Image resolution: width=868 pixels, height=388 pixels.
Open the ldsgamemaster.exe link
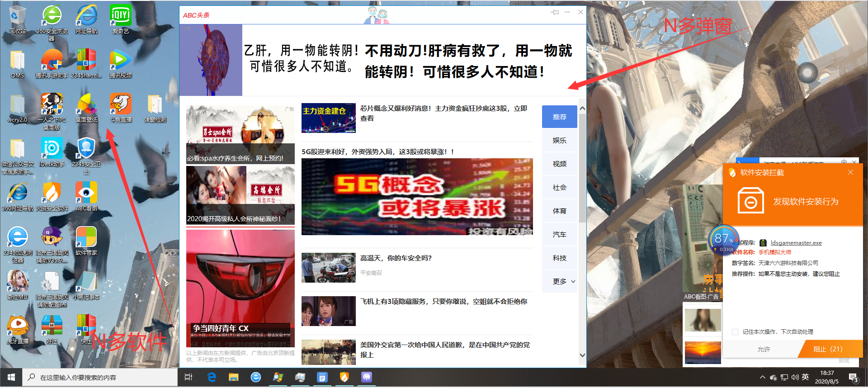click(796, 243)
